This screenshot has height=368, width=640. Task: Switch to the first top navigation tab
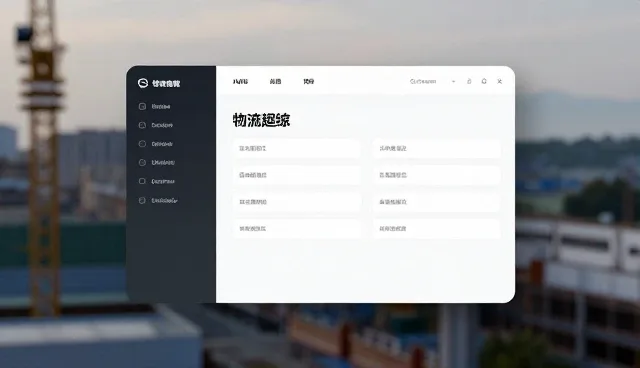click(240, 82)
